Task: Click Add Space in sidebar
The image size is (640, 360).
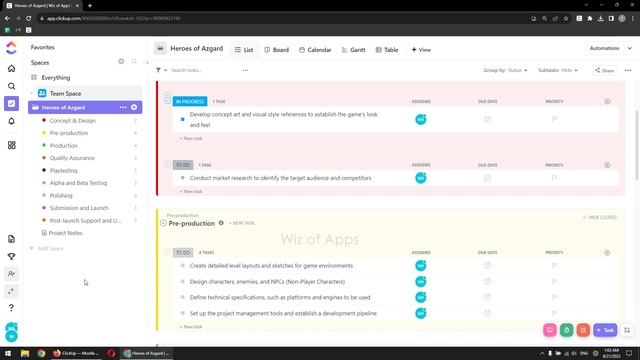Action: (47, 248)
